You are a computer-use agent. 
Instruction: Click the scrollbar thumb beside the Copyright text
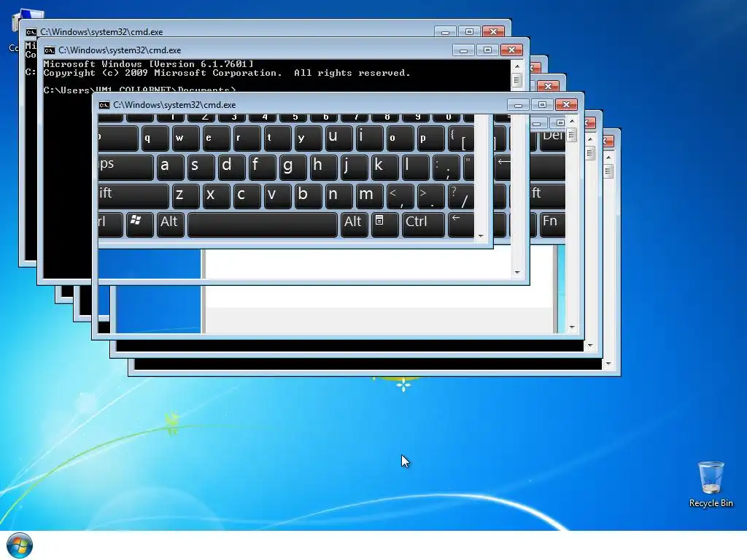pos(517,80)
